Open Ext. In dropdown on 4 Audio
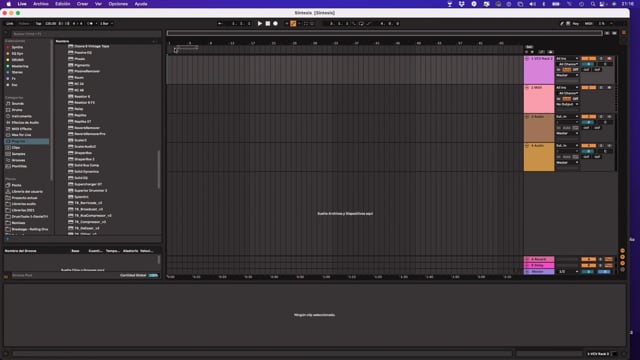This screenshot has height=360, width=640. coord(567,146)
